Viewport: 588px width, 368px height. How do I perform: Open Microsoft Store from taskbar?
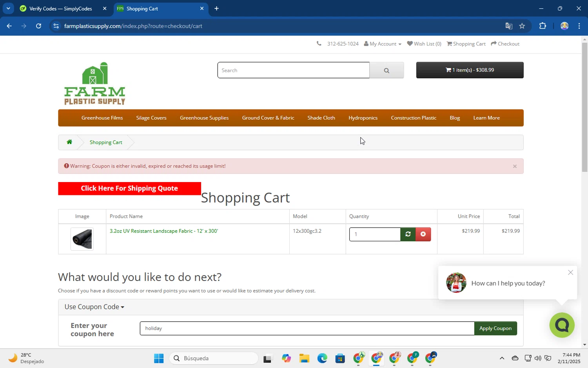click(x=340, y=359)
